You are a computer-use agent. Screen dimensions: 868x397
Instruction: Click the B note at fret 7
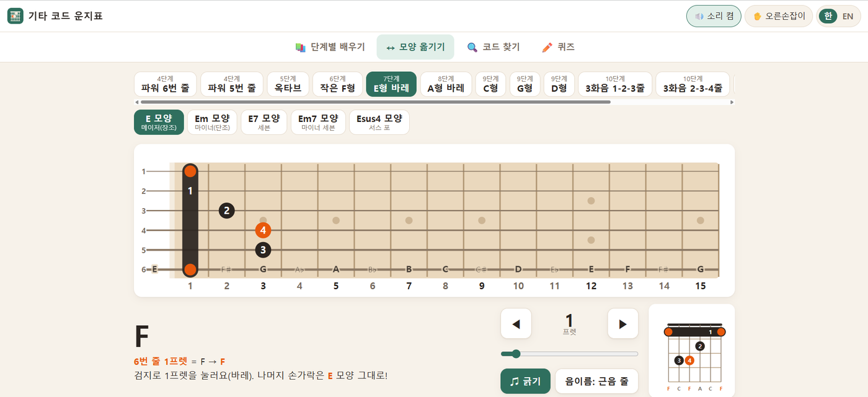[x=409, y=269]
